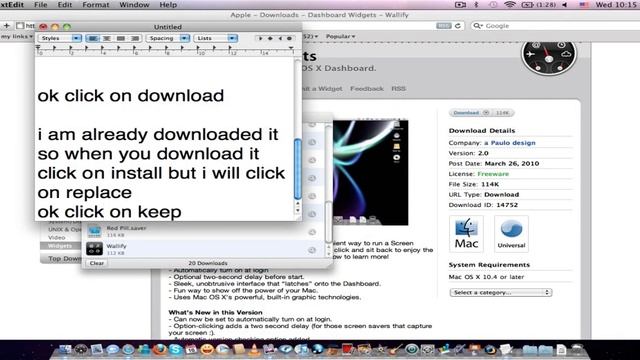Click the Download button with 114K

pos(481,113)
